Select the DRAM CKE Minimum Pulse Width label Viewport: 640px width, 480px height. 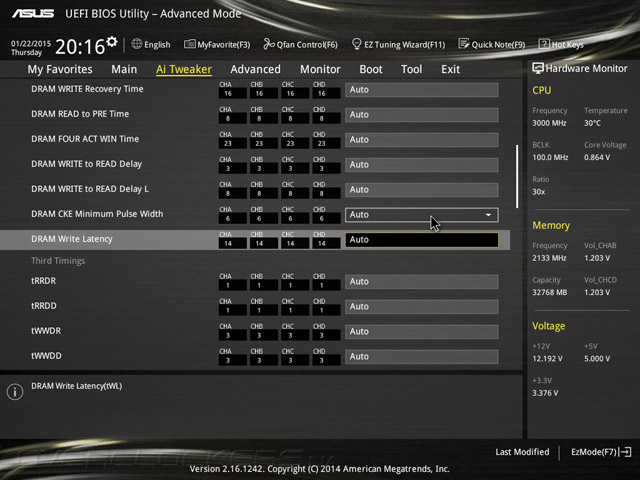pos(97,214)
